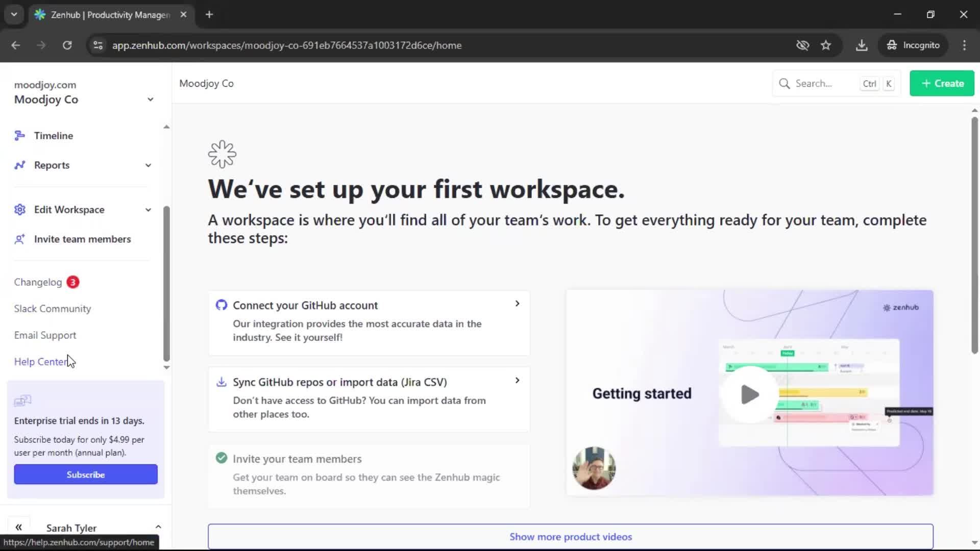Viewport: 980px width, 551px height.
Task: Open Slack Community from sidebar
Action: pos(52,308)
